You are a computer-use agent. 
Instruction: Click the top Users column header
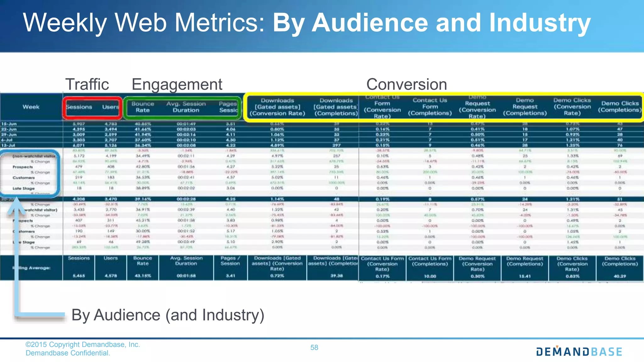pos(110,107)
